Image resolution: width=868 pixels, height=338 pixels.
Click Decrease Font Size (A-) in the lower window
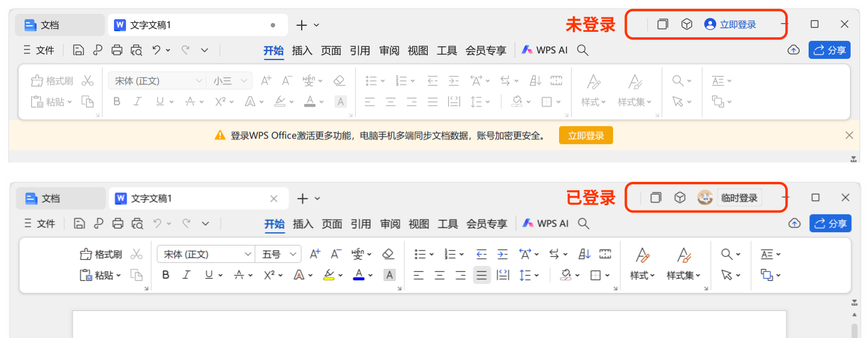[x=336, y=254]
